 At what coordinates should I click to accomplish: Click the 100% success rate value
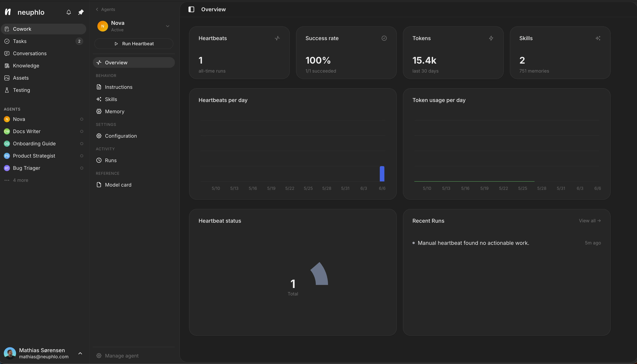(x=318, y=60)
